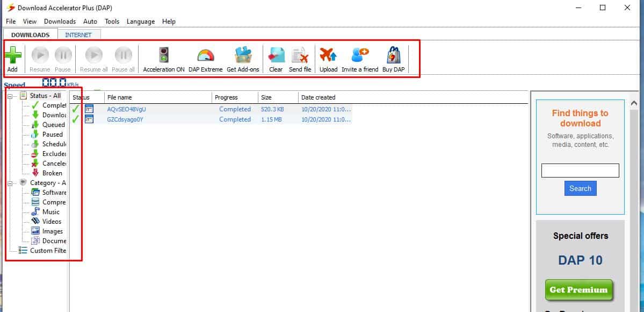Select the Canceled status filter
The image size is (644, 312).
(x=54, y=164)
